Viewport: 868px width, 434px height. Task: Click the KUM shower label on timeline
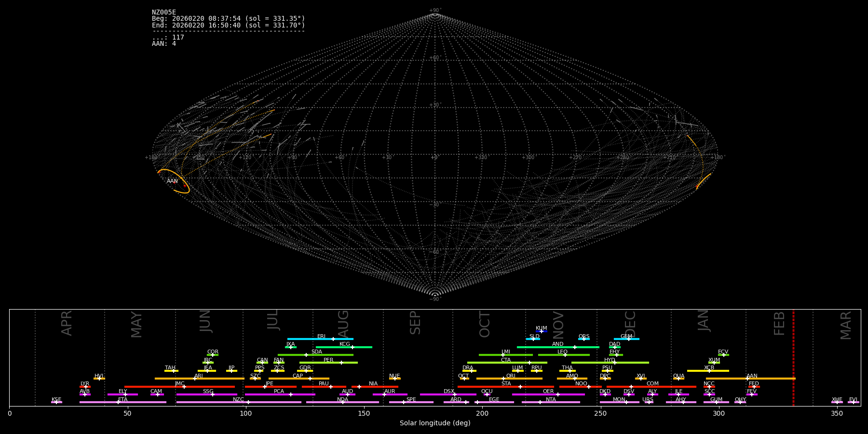[x=542, y=328]
